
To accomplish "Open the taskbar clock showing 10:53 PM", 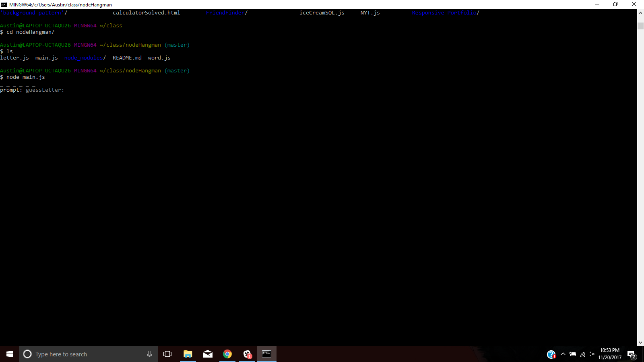I will click(610, 354).
